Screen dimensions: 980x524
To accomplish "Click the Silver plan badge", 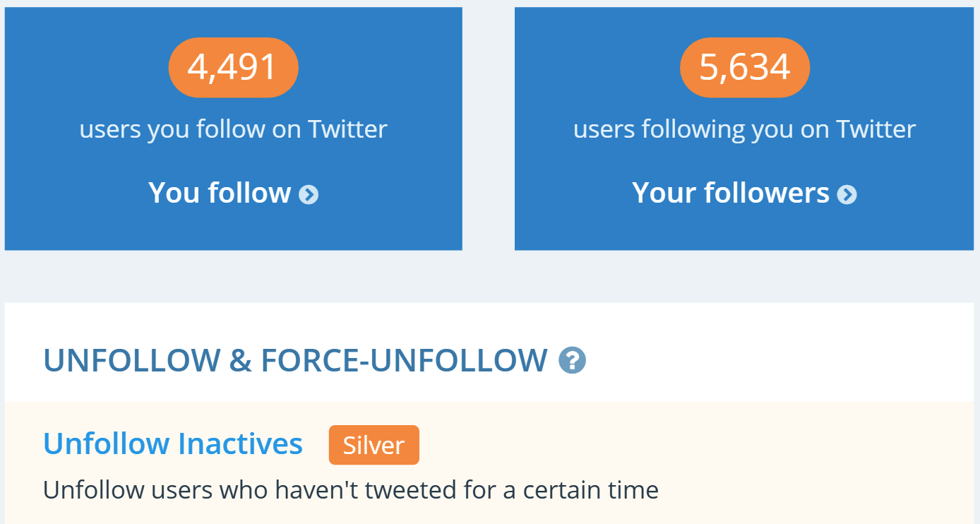I will click(374, 445).
